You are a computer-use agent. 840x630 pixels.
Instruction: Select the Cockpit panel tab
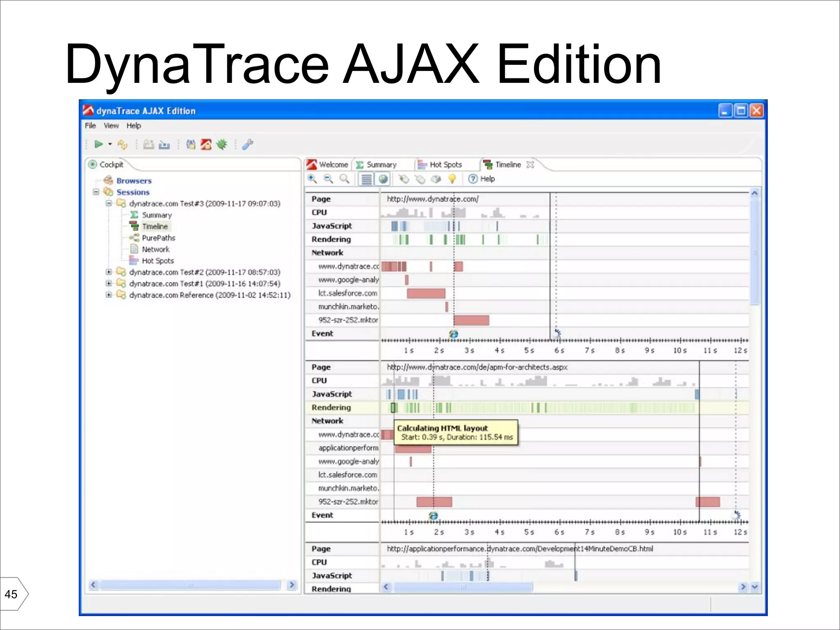coord(106,164)
